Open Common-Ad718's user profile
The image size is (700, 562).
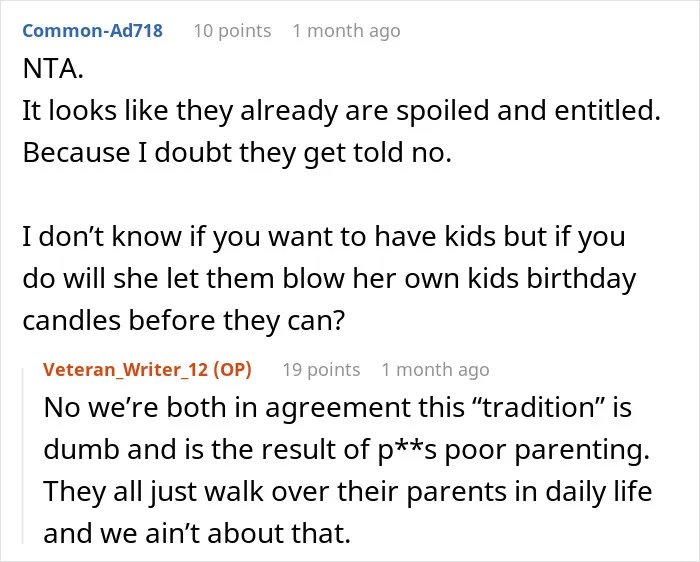(92, 31)
